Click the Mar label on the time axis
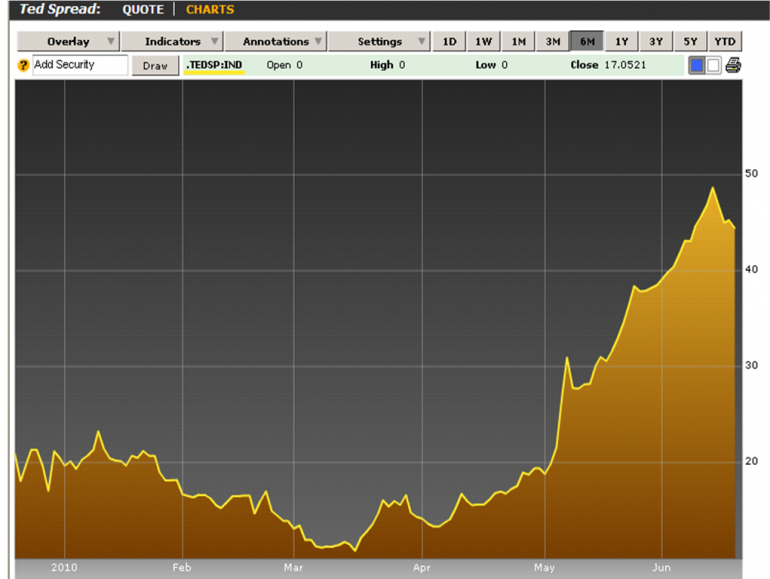 tap(293, 567)
